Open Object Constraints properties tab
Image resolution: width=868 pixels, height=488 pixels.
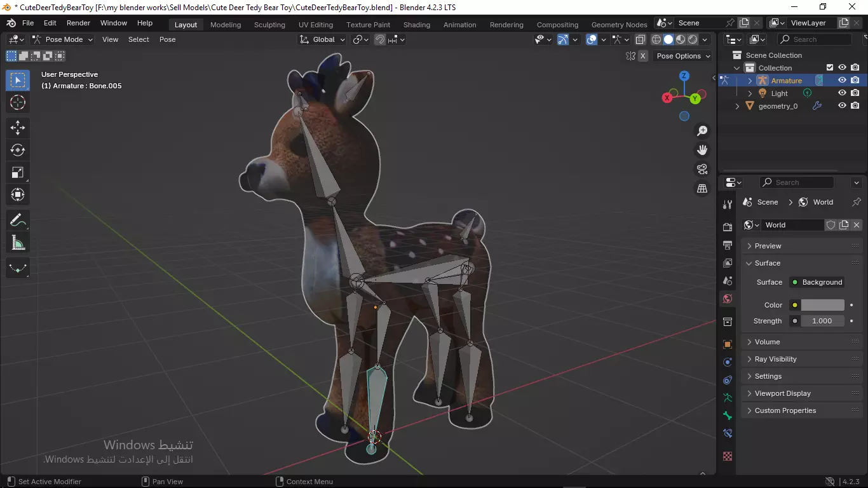728,380
